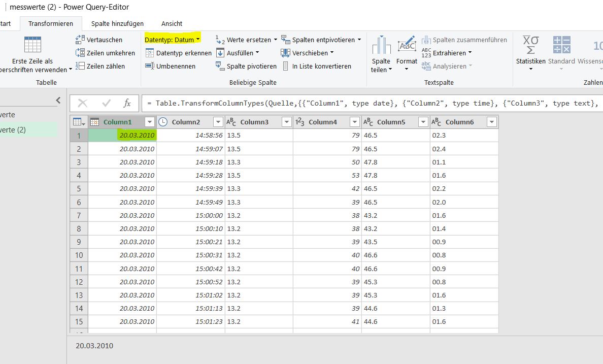Click the ABC type icon of Column6
The image size is (603, 364).
click(436, 122)
